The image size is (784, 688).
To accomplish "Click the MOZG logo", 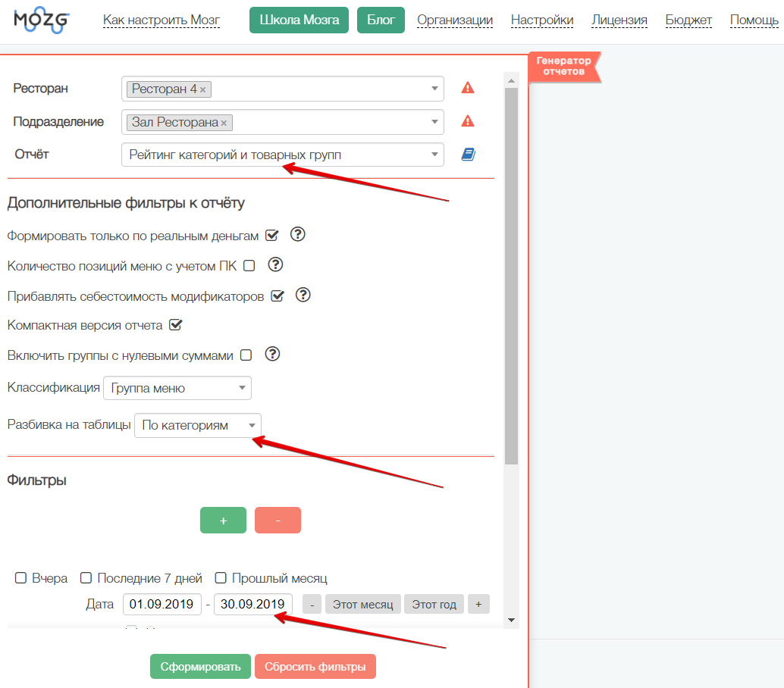I will coord(41,20).
